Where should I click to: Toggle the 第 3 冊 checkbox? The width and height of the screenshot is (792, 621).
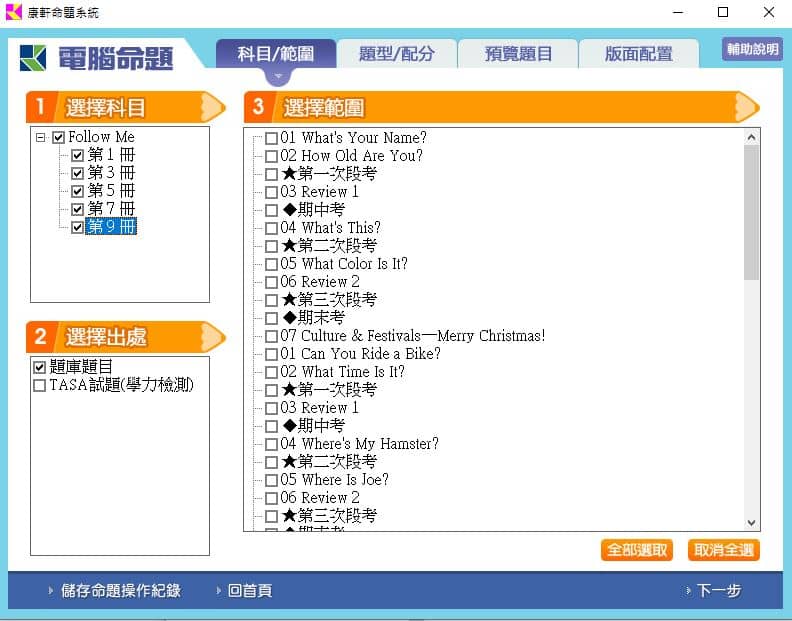pyautogui.click(x=77, y=173)
